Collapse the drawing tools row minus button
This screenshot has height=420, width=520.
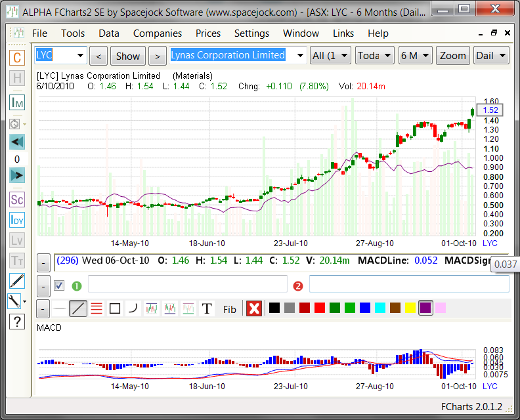click(x=43, y=308)
